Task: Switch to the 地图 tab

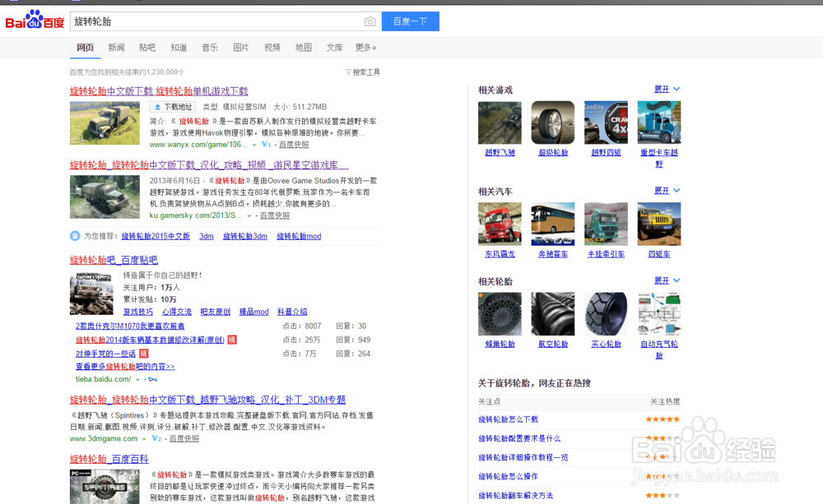Action: point(304,48)
